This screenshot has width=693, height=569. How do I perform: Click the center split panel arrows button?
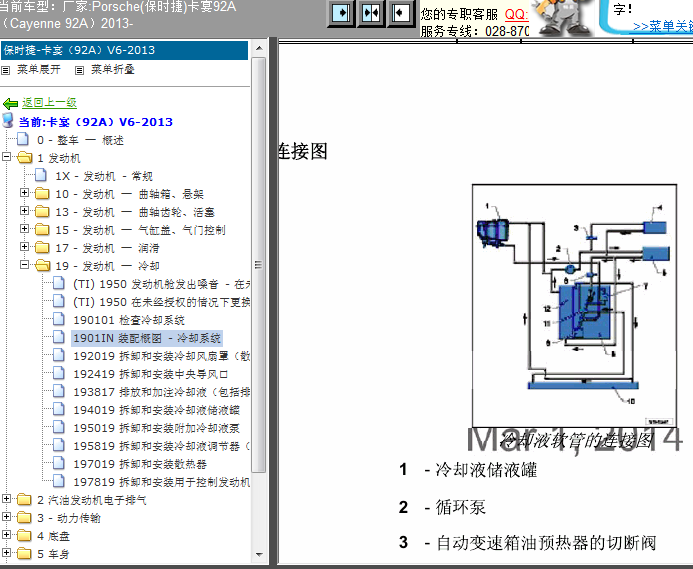pos(370,13)
